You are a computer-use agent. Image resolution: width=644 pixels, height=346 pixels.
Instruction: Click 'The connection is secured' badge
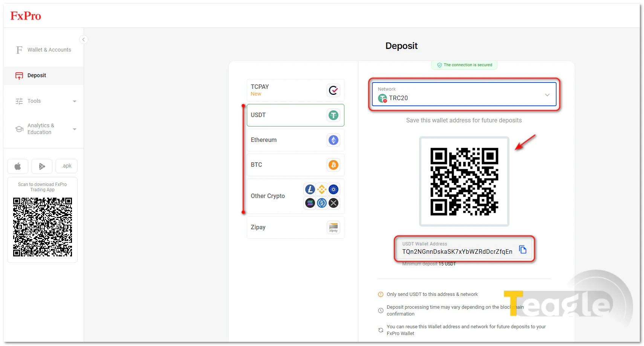pos(464,65)
